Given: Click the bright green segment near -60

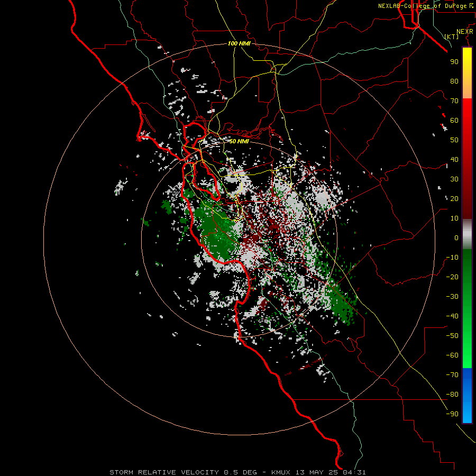Looking at the screenshot, I should (467, 355).
